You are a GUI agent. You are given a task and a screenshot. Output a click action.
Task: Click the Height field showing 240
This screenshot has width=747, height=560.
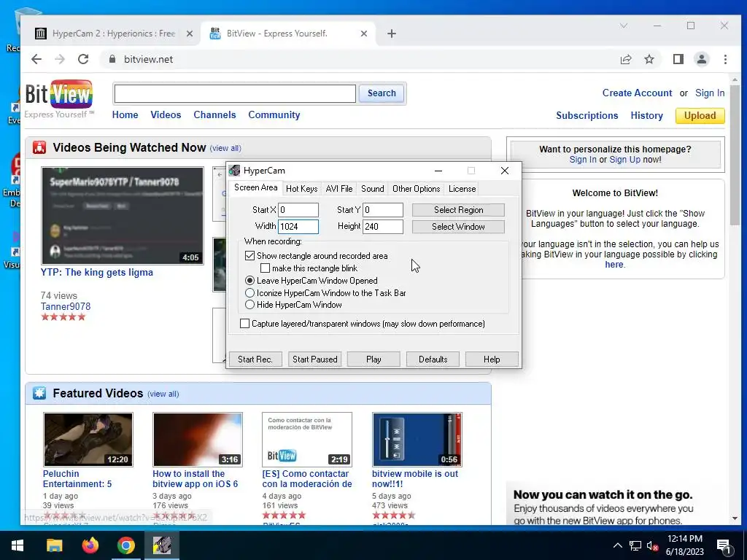[x=383, y=227]
